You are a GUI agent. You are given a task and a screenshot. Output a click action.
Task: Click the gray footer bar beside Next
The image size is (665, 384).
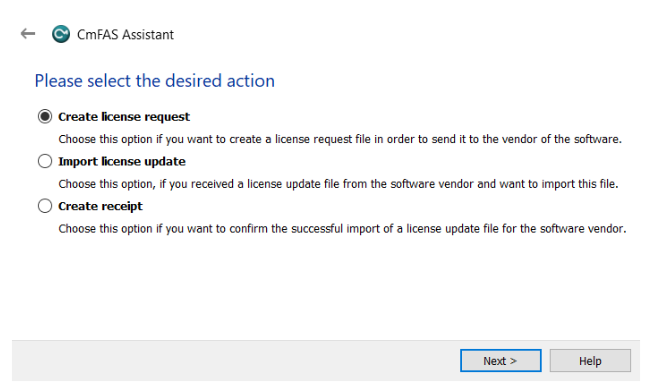(233, 361)
